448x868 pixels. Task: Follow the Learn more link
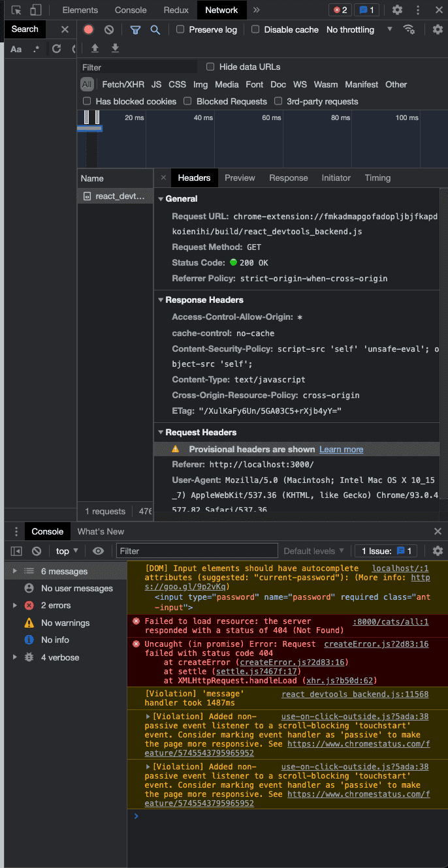(341, 449)
